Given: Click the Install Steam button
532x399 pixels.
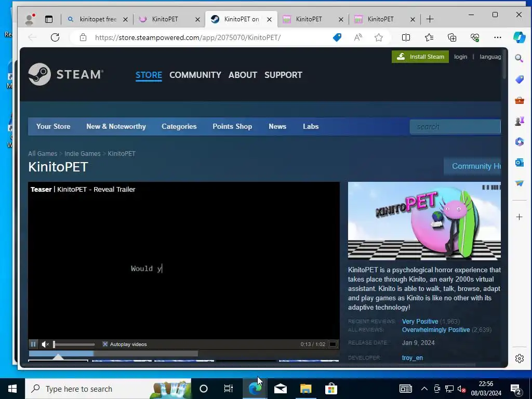Looking at the screenshot, I should coord(420,57).
